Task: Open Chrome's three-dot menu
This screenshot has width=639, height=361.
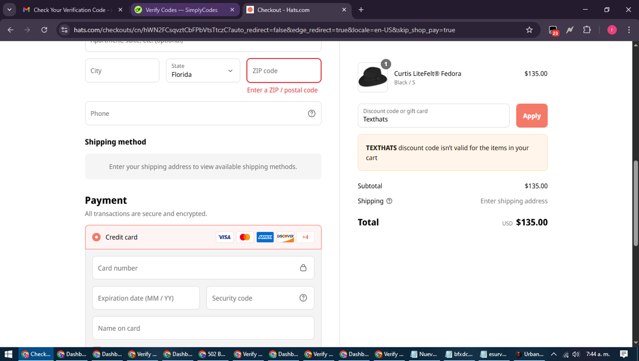Action: click(x=629, y=30)
